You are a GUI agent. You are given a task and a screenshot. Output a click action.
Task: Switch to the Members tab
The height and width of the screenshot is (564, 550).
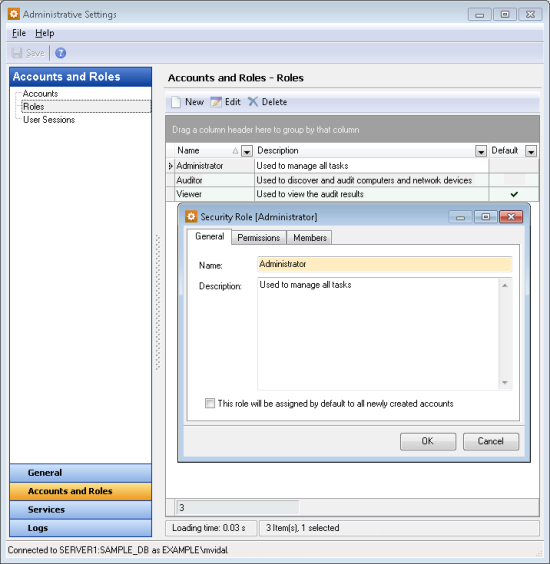[310, 238]
